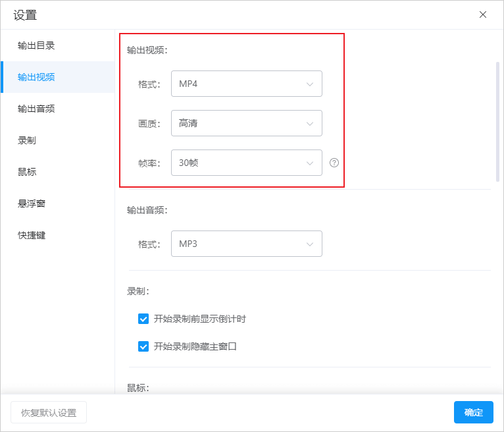Click 恢复默认设置 button
Image resolution: width=504 pixels, height=432 pixels.
click(49, 412)
